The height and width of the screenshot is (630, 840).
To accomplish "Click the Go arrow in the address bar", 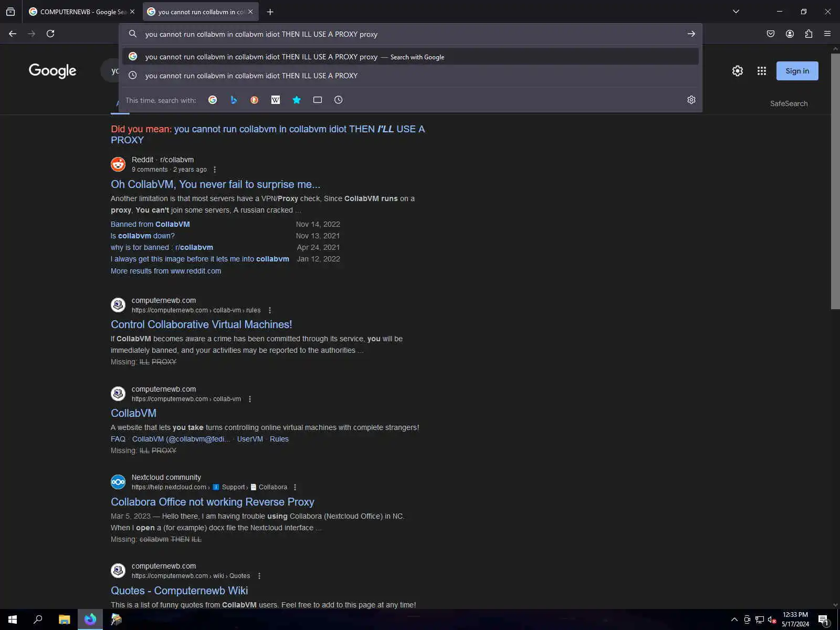I will coord(691,34).
